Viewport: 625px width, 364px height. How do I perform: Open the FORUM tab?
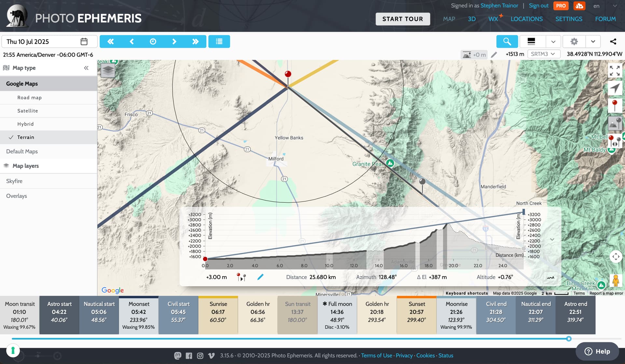tap(605, 19)
